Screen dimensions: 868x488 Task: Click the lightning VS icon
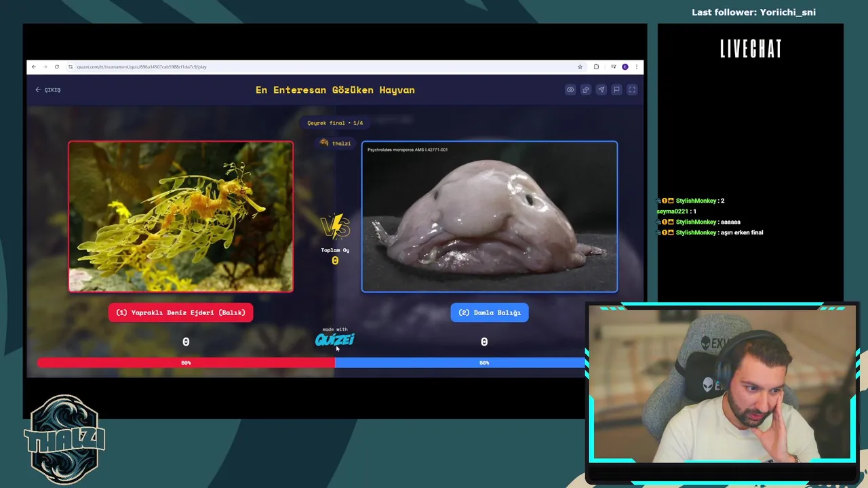[335, 227]
